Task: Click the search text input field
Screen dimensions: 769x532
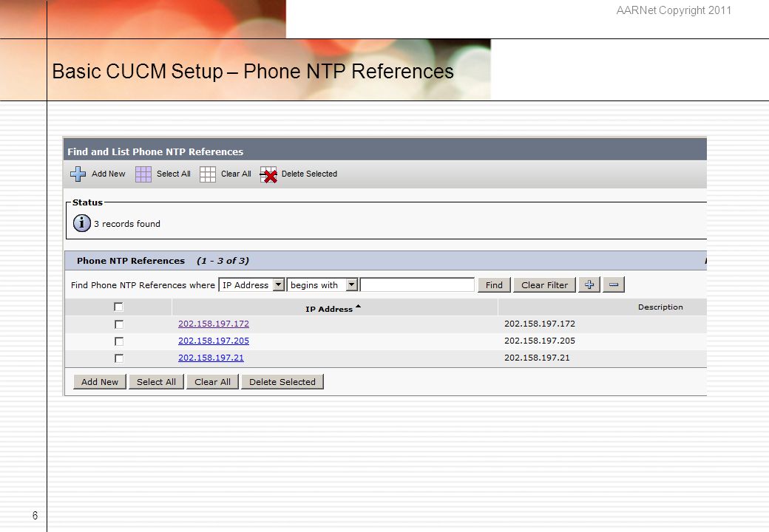Action: click(x=417, y=284)
